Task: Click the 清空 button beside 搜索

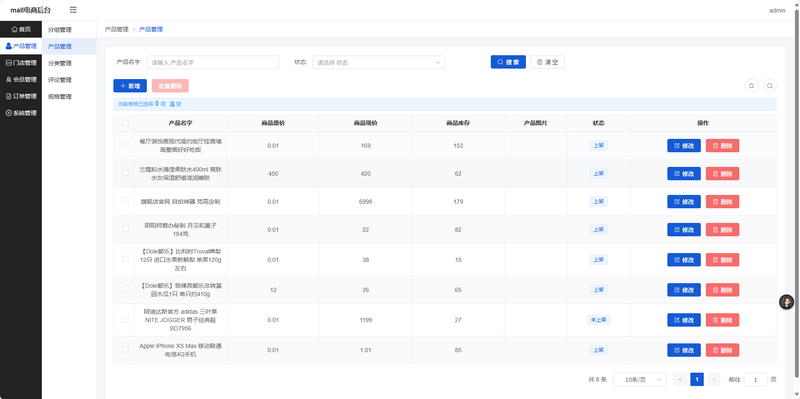Action: [x=547, y=62]
